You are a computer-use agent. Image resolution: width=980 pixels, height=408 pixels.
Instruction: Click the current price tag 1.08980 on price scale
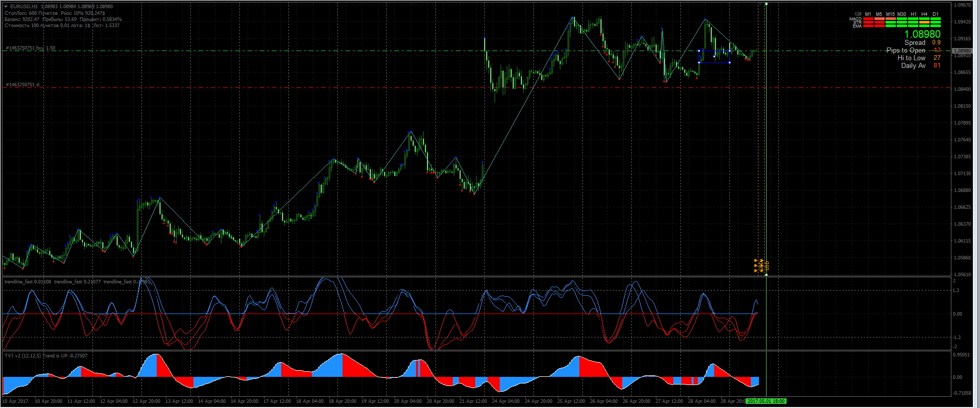tap(962, 51)
